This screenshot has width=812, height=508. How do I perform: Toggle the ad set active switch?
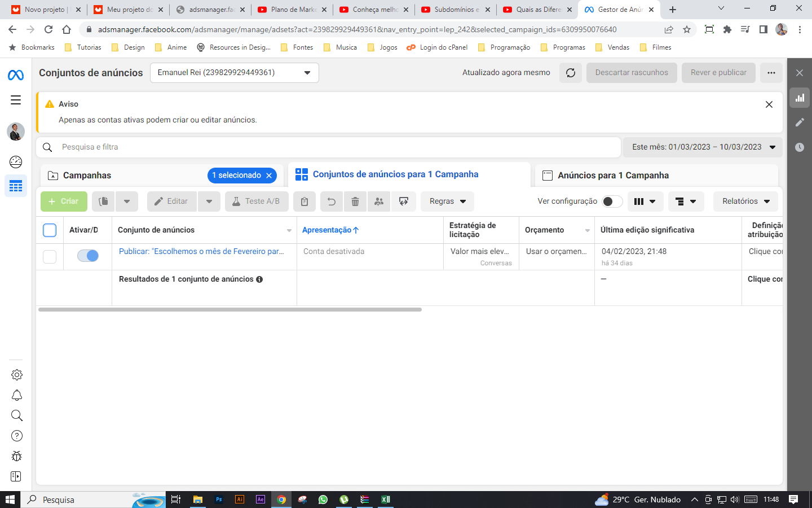coord(88,256)
